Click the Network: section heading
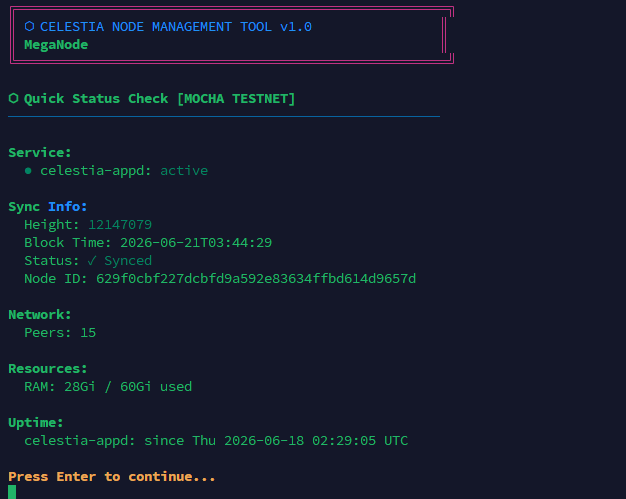 pyautogui.click(x=40, y=315)
